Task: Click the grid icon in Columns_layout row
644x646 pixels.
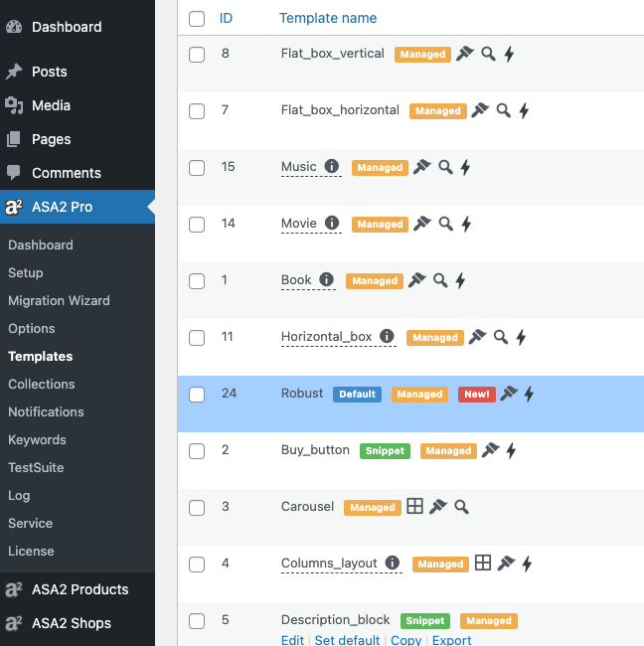Action: click(483, 563)
